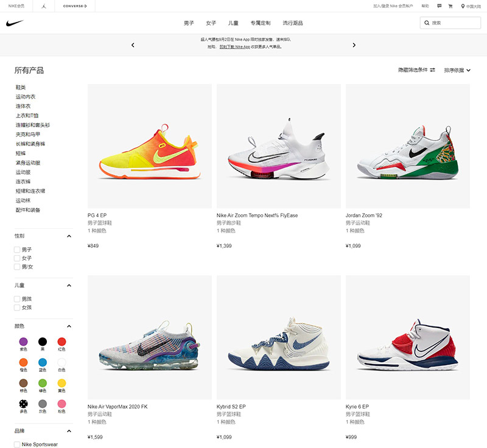487x448 pixels.
Task: Open the 排序依据 sort dropdown
Action: (457, 70)
